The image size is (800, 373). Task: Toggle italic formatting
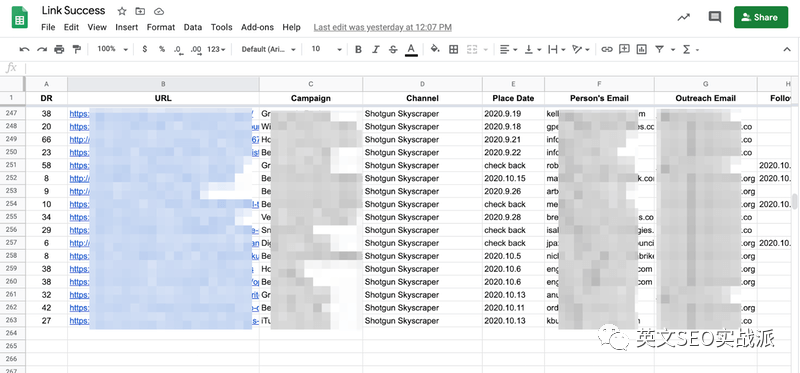pos(376,49)
